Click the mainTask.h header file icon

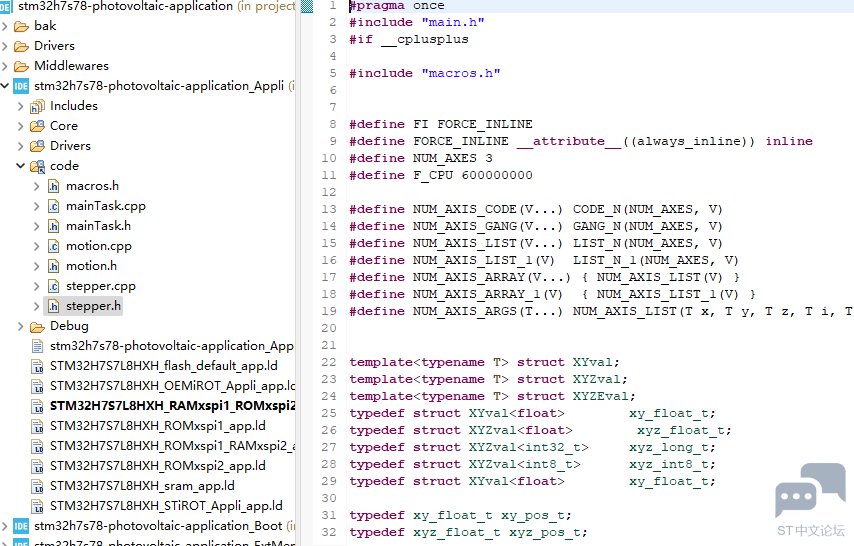(53, 226)
